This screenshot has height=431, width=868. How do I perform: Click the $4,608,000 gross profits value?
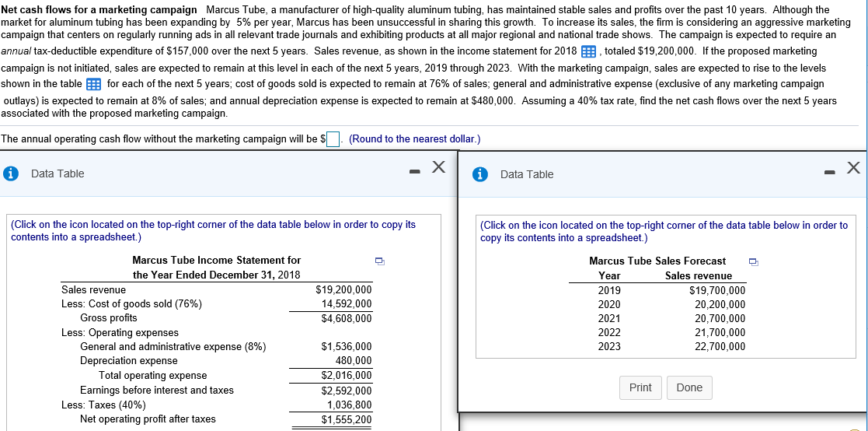pyautogui.click(x=347, y=318)
